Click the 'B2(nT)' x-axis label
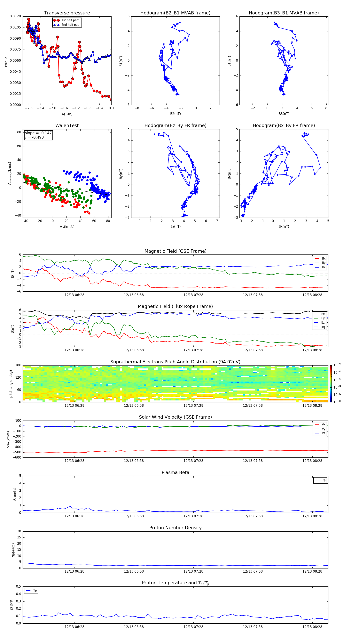Image resolution: width=351 pixels, height=644 pixels. [x=175, y=114]
